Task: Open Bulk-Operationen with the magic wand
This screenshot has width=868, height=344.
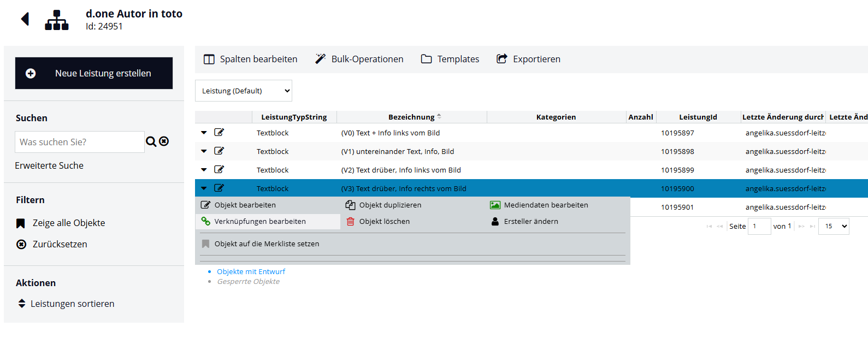Action: [x=359, y=59]
